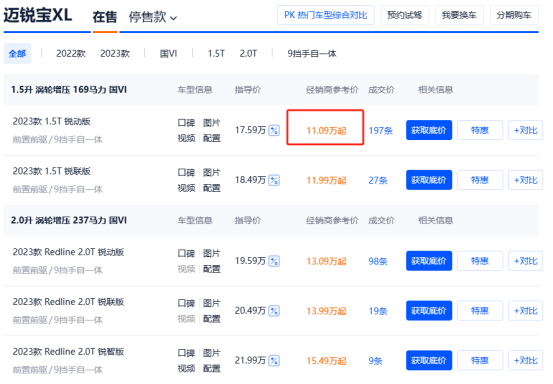Viewport: 553px width, 384px height.
Task: Click 特惠 for 1.5T 锐动版
Action: tap(480, 130)
